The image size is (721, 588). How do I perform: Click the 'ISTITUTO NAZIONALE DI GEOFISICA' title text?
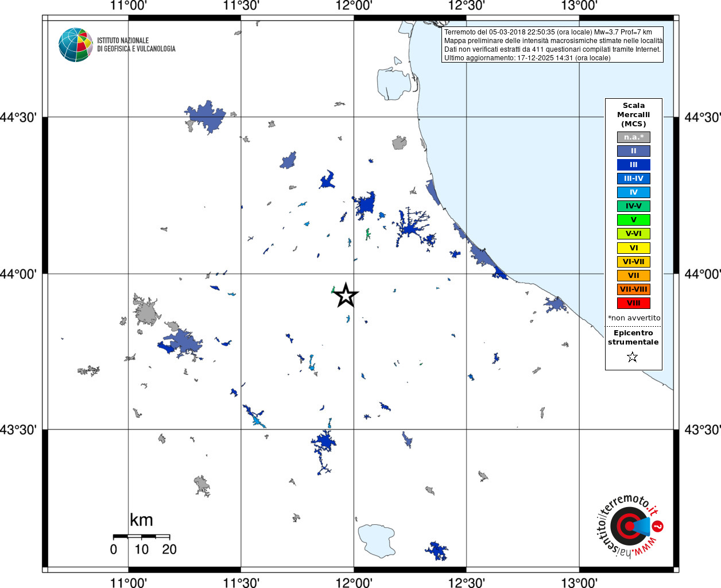point(136,45)
